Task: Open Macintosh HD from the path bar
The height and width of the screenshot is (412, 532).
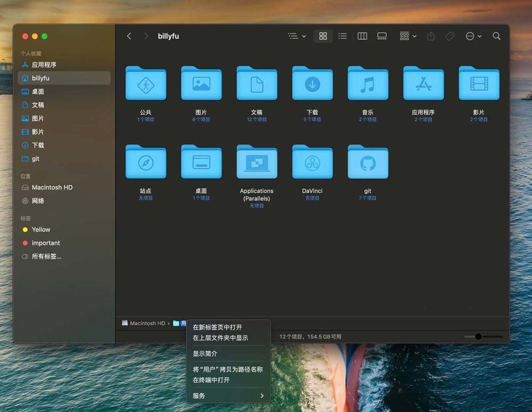Action: click(x=147, y=323)
